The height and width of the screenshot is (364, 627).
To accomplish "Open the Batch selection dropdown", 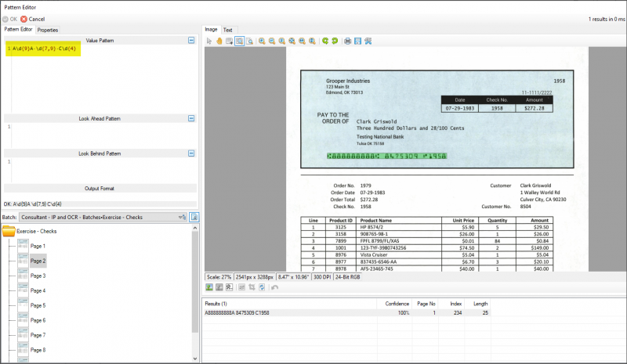I will coord(182,217).
